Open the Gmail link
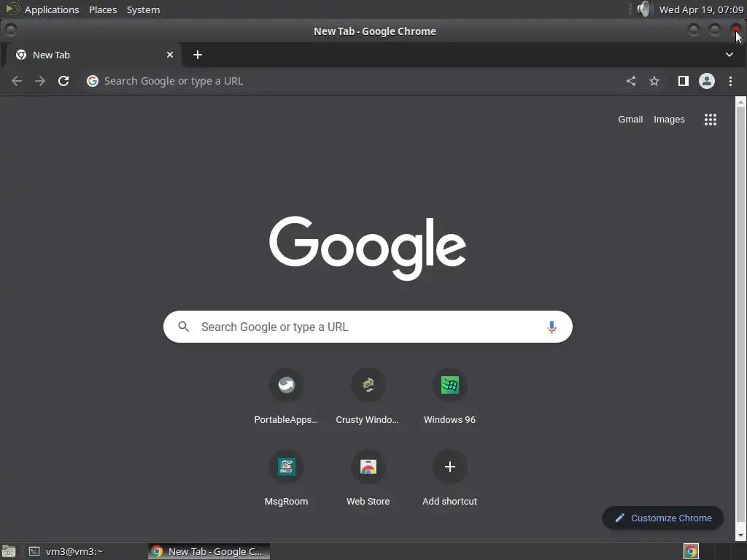 click(630, 120)
